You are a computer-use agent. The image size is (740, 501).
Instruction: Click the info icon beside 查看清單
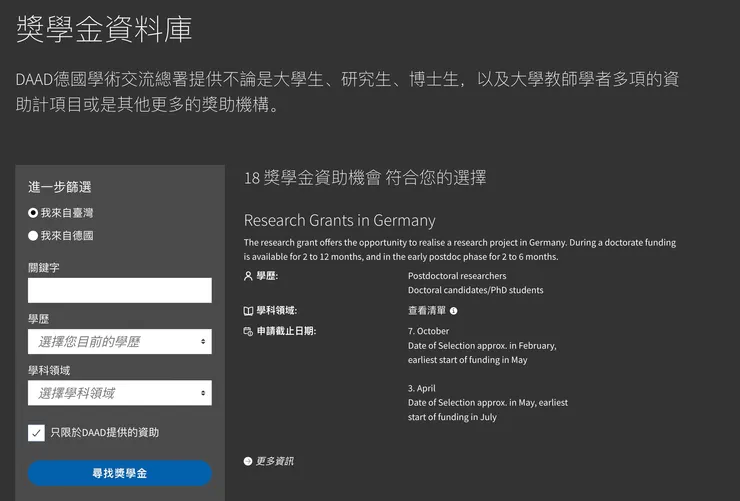tap(454, 311)
